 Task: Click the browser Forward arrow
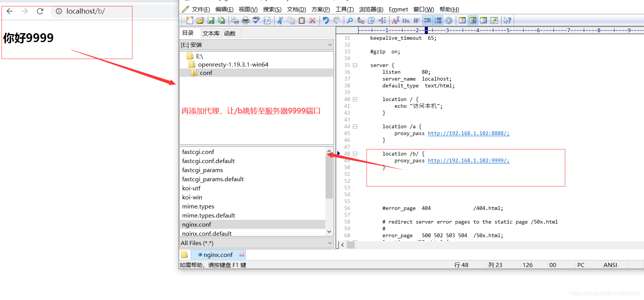point(25,11)
